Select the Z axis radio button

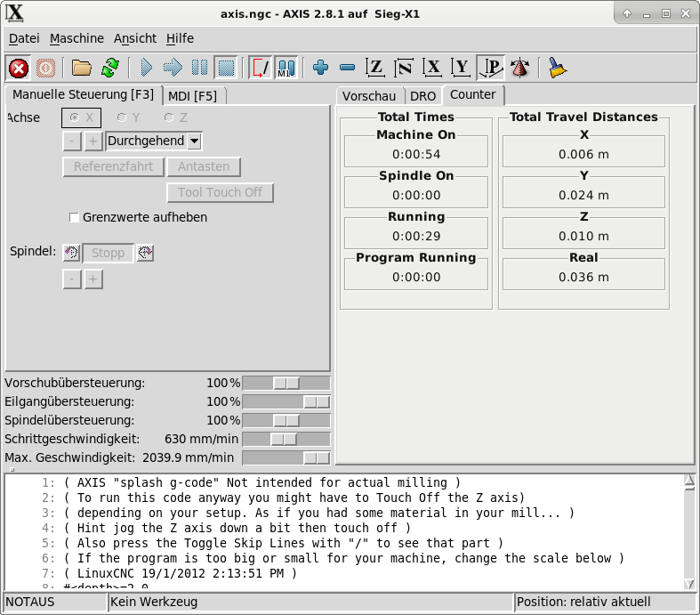pos(169,117)
